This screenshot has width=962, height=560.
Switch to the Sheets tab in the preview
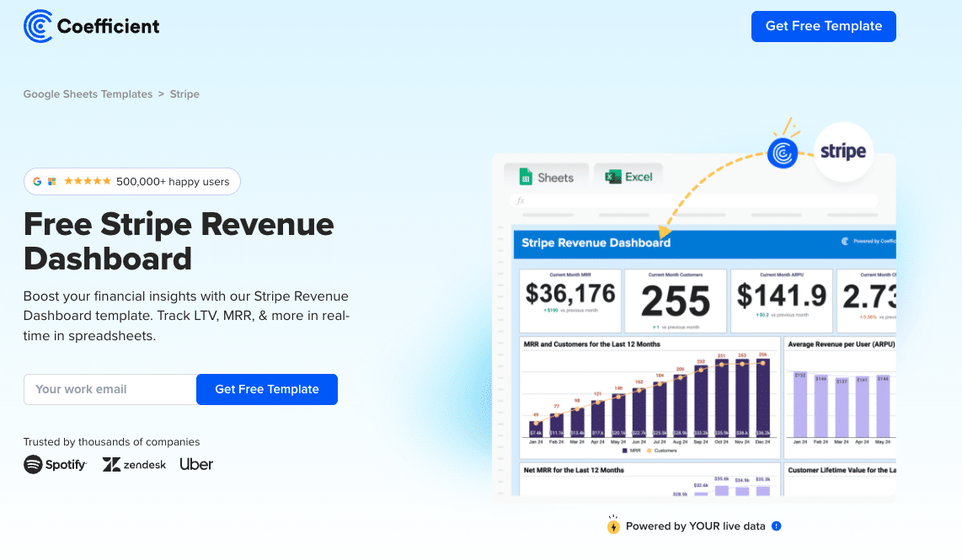[x=546, y=177]
